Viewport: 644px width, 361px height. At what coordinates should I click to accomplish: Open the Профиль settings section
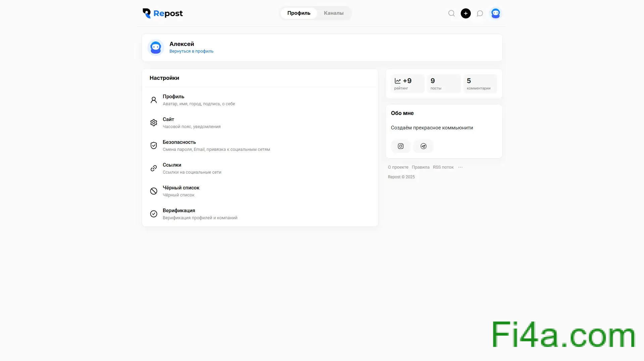174,97
